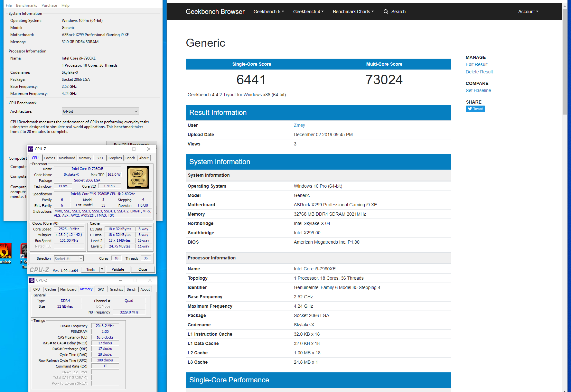Image resolution: width=571 pixels, height=392 pixels.
Task: Open About tab in upper CPU-Z
Action: pos(144,158)
